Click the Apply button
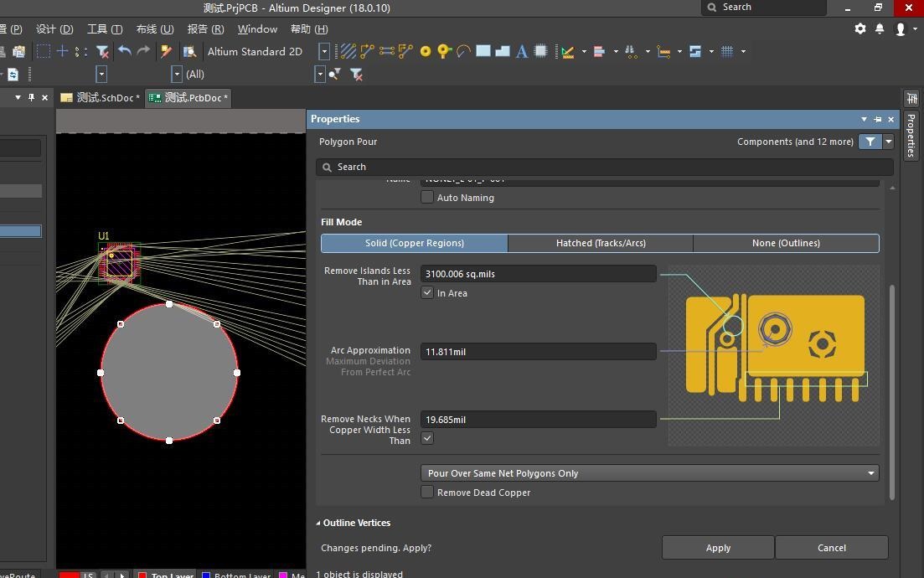This screenshot has width=924, height=578. coord(717,548)
